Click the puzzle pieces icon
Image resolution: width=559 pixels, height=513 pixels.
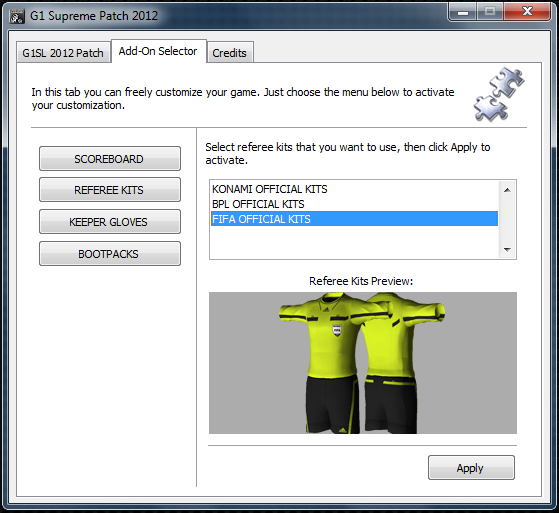499,95
